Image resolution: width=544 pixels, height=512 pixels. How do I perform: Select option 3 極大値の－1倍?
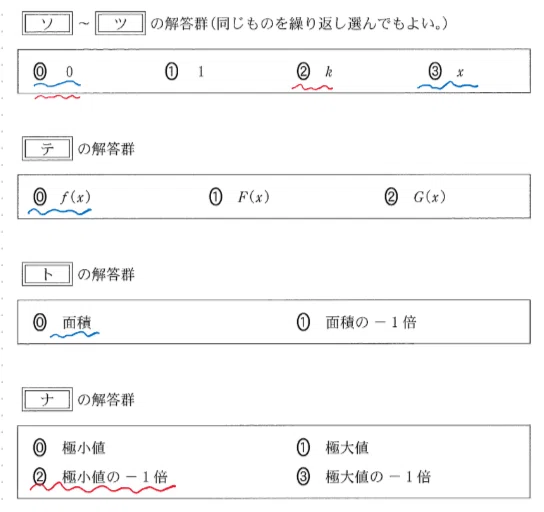tap(364, 477)
